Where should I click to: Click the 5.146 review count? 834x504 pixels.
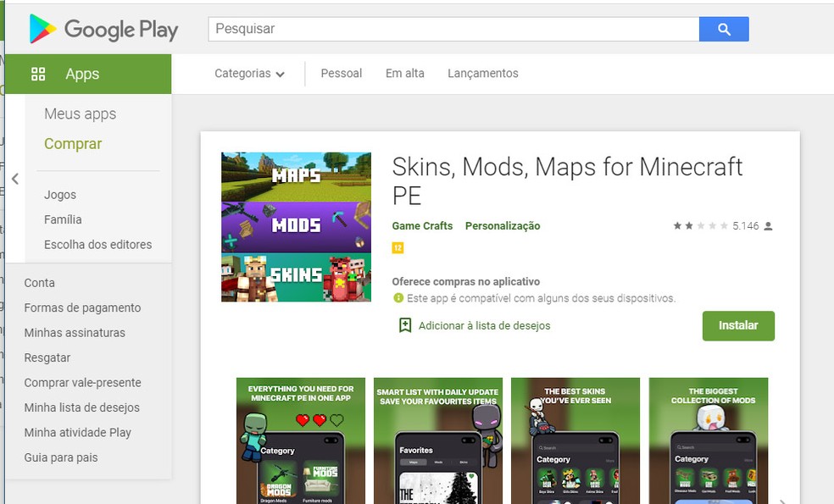click(x=746, y=226)
